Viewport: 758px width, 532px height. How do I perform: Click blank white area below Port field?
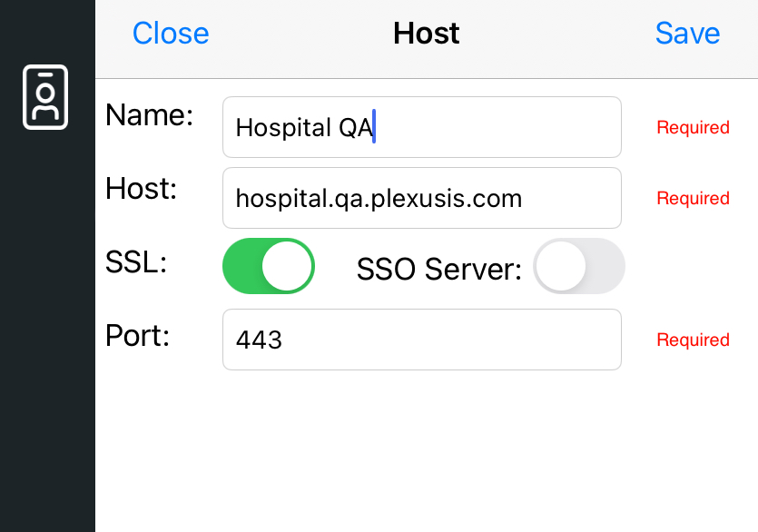point(426,449)
